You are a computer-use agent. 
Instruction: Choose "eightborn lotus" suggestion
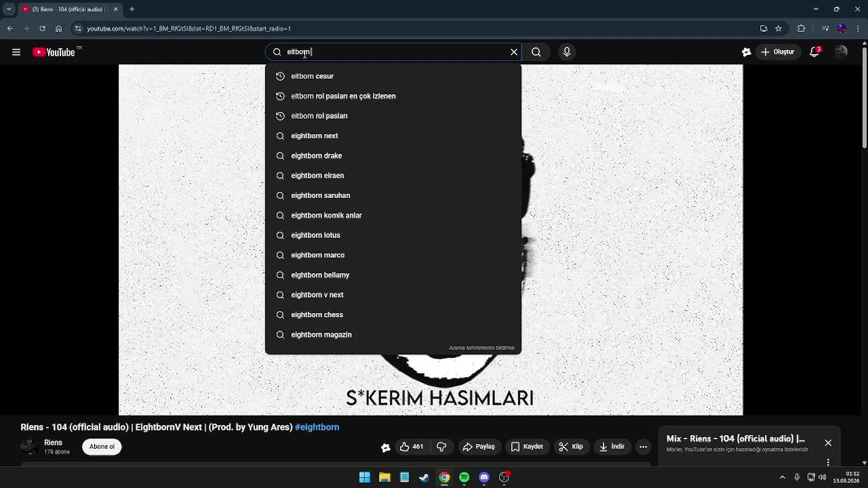click(x=393, y=235)
